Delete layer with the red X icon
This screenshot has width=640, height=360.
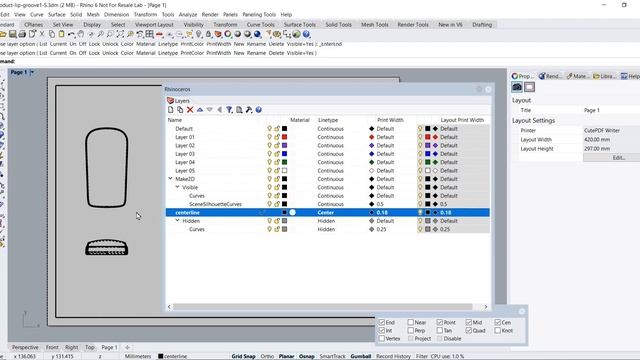click(190, 110)
